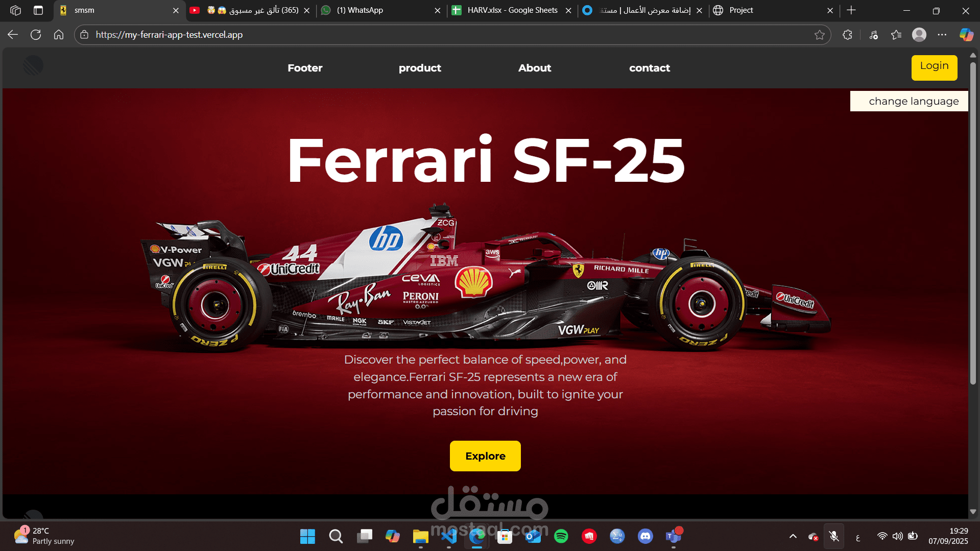
Task: Open the volume control tray icon
Action: [x=897, y=536]
